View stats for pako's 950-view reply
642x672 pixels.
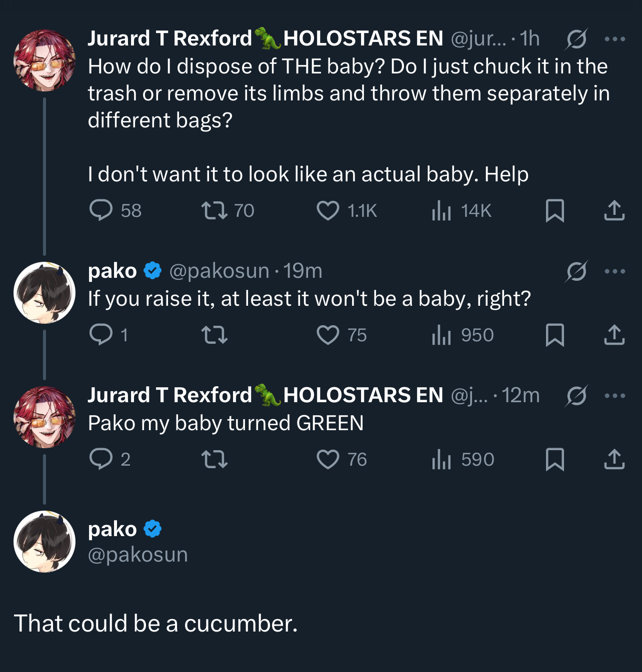[441, 335]
